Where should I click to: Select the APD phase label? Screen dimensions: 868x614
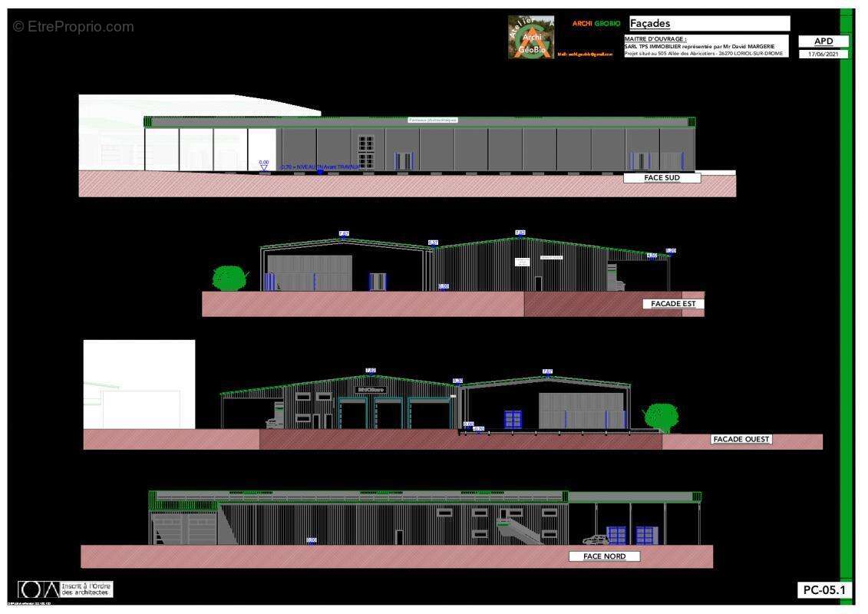pos(823,41)
